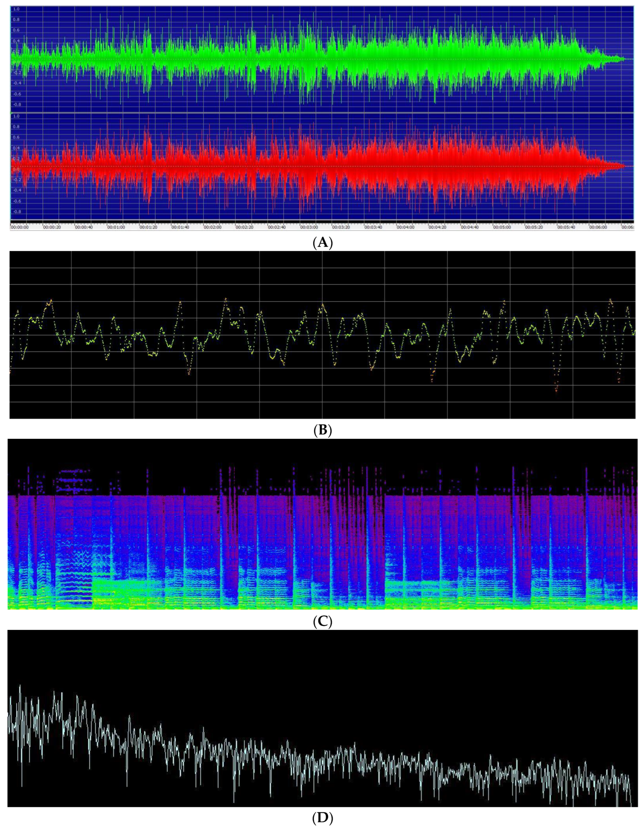Click the 00:04:40 timeline label
The image size is (644, 830).
pyautogui.click(x=469, y=227)
